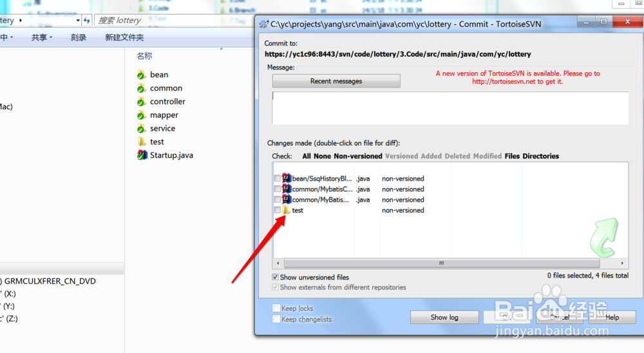The image size is (644, 353).
Task: Check the bean/SsqHistoryBl file checkbox
Action: (x=277, y=178)
